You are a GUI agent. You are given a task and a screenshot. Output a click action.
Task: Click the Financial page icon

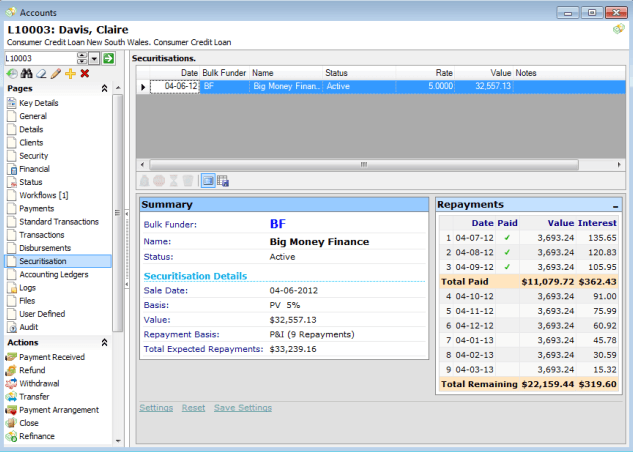click(12, 169)
